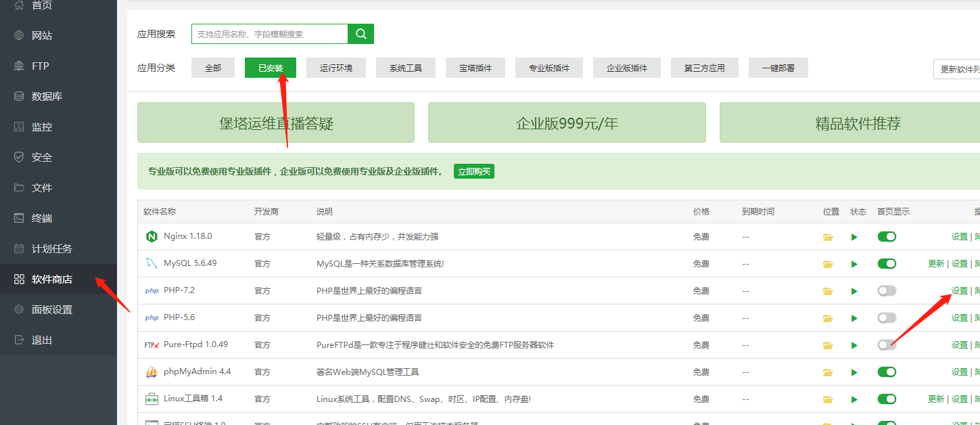Click 退出 to log out
This screenshot has width=980, height=425.
[x=58, y=340]
